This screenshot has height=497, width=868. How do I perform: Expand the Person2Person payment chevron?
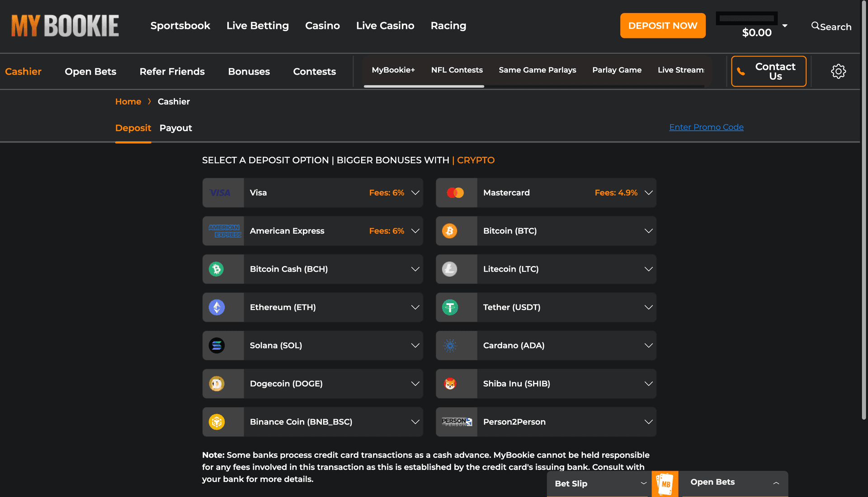648,422
